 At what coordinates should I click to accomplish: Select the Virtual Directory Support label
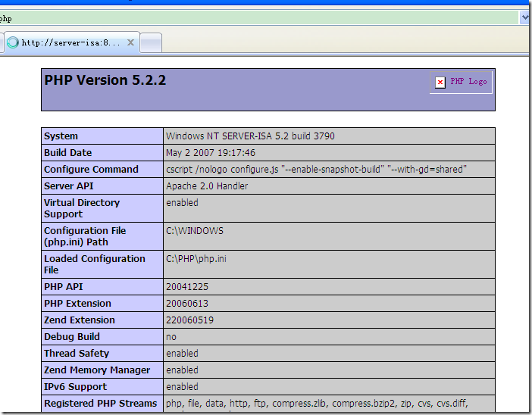[x=82, y=208]
